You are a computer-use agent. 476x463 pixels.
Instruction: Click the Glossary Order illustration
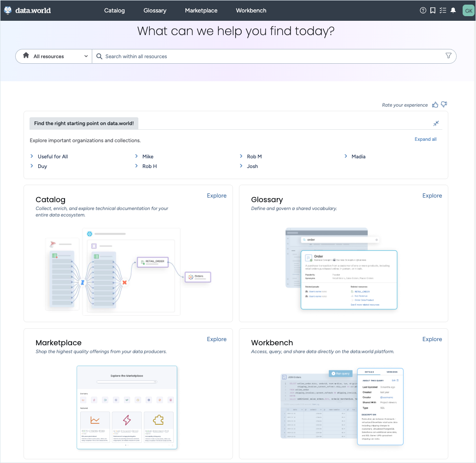pos(341,269)
